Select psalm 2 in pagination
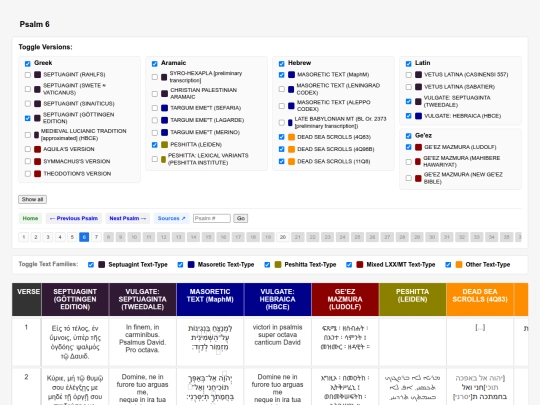 (x=36, y=237)
